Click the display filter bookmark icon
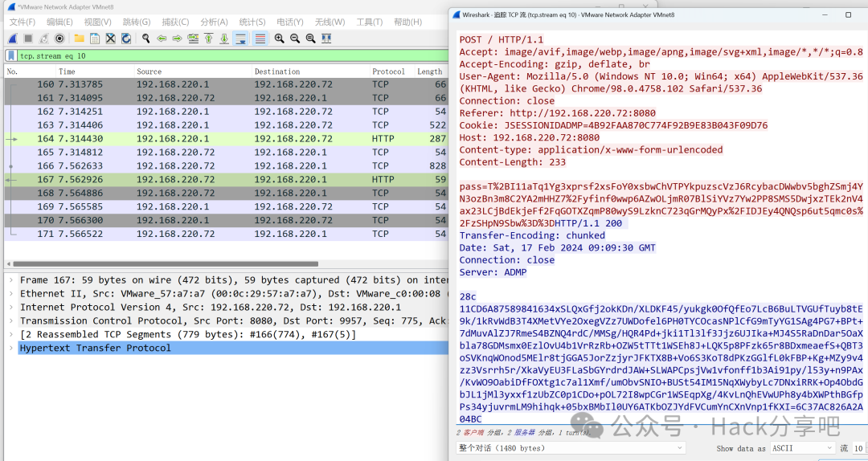 [x=11, y=56]
